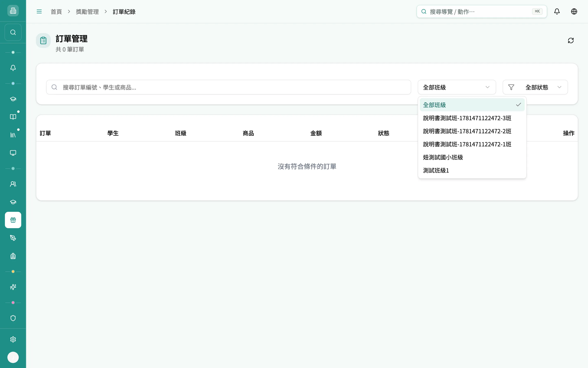Open top-bar notification bell
Viewport: 588px width, 368px height.
coord(557,11)
